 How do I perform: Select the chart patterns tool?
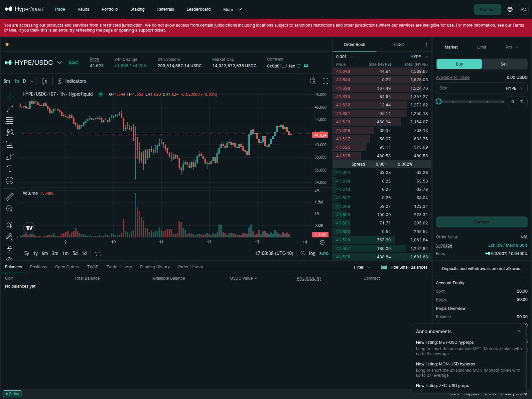click(10, 132)
